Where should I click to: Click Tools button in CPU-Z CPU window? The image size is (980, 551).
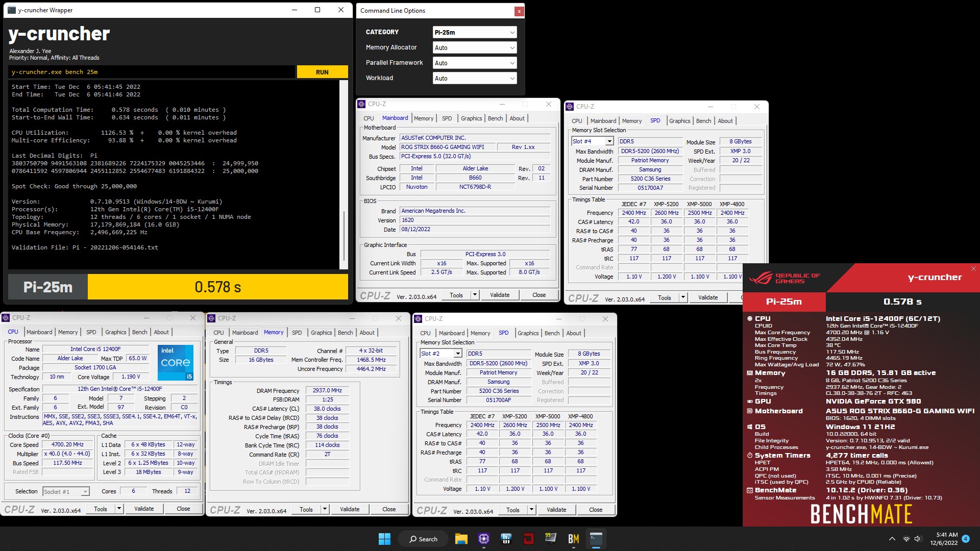click(101, 509)
